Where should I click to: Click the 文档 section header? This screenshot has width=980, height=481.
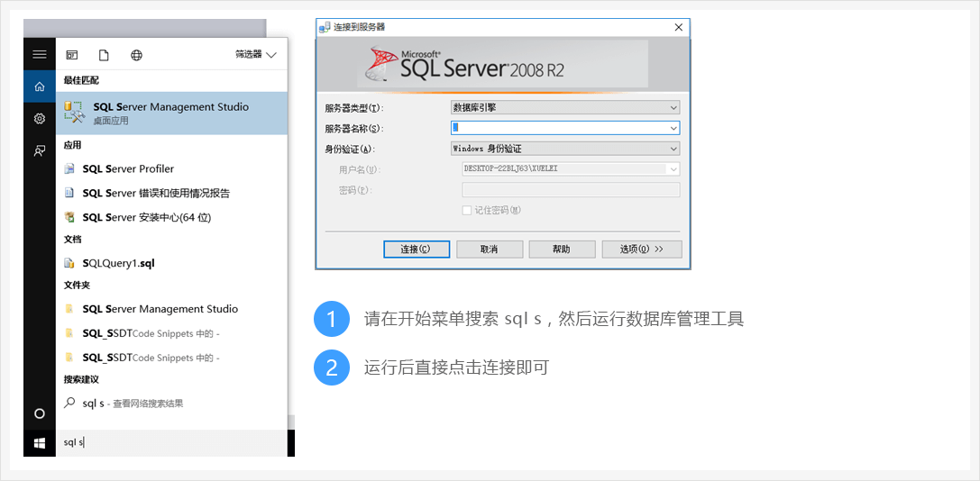pos(72,240)
